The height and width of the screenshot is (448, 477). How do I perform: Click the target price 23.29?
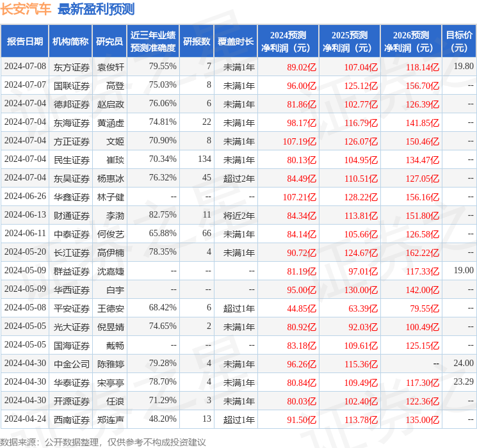464,381
